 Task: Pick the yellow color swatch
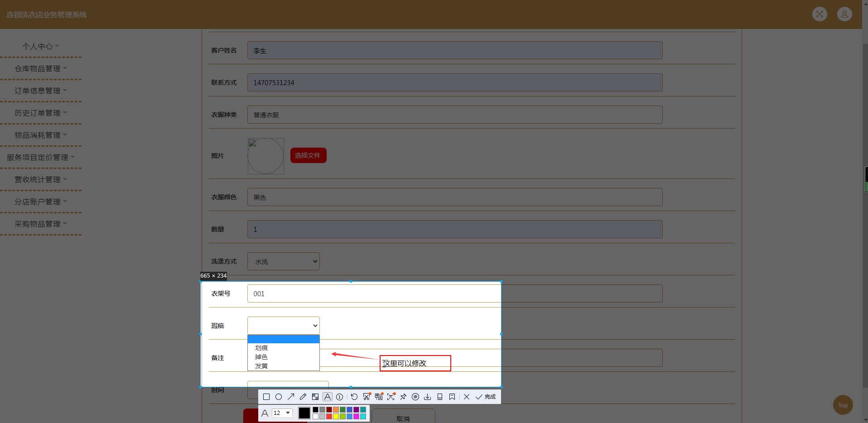point(336,417)
